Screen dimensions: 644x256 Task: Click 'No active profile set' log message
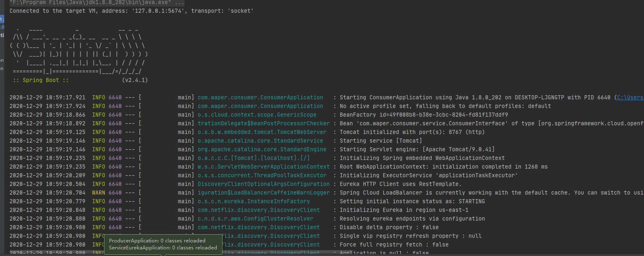coord(445,106)
